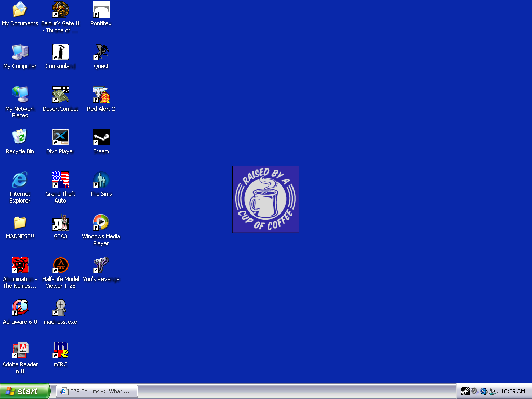Switch to the BZP Forums window on taskbar

(97, 391)
